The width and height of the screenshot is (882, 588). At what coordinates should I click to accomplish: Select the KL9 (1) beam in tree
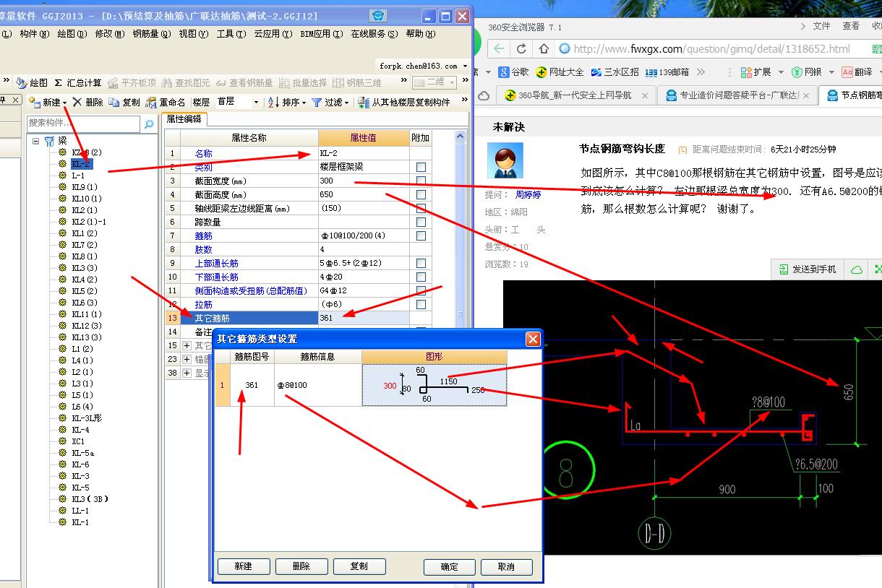85,187
